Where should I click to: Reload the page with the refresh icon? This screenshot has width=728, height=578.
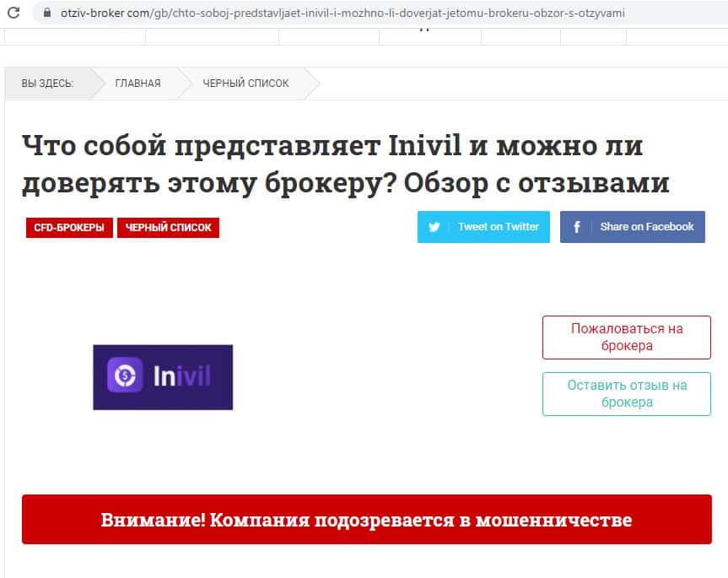13,13
